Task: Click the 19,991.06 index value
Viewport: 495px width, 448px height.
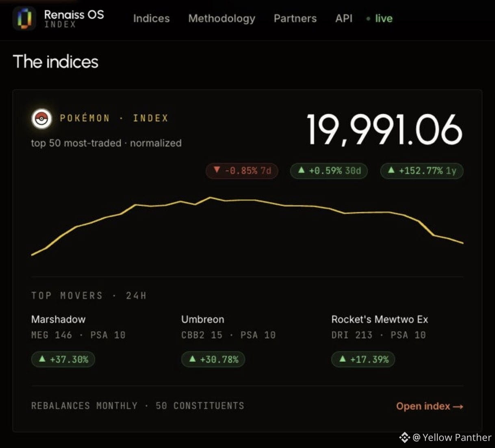Action: coord(384,130)
